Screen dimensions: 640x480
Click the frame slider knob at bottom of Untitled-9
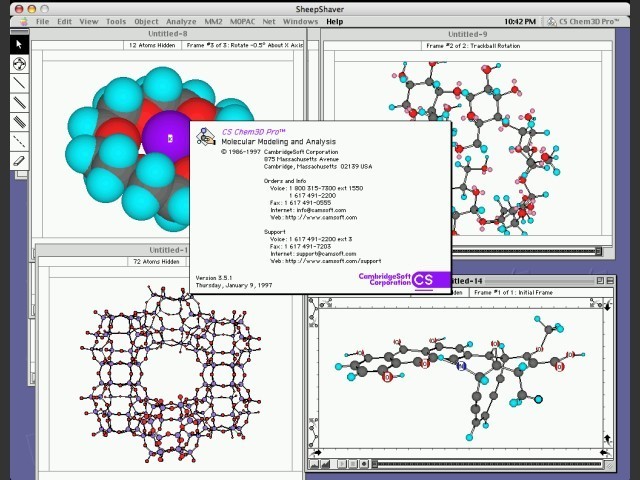[598, 251]
